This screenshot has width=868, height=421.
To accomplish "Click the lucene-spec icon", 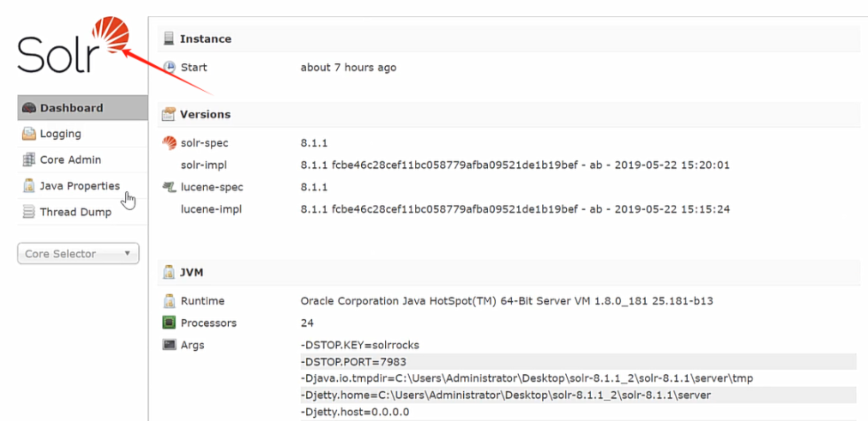I will 169,187.
